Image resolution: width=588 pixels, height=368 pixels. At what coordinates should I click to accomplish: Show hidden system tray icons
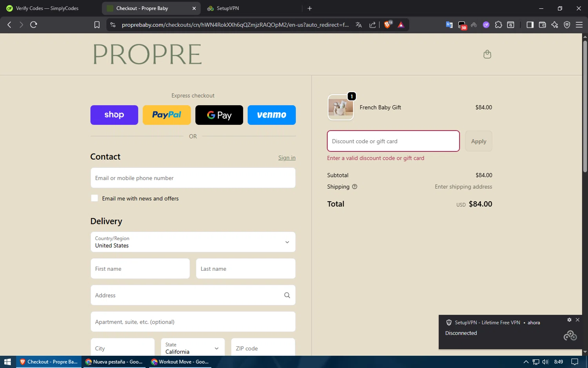pos(526,362)
